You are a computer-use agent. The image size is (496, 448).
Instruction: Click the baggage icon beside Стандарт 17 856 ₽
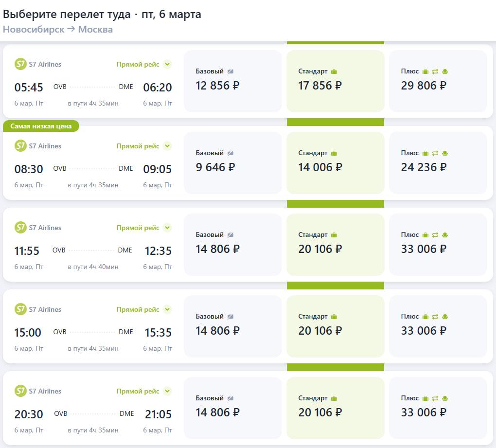334,72
